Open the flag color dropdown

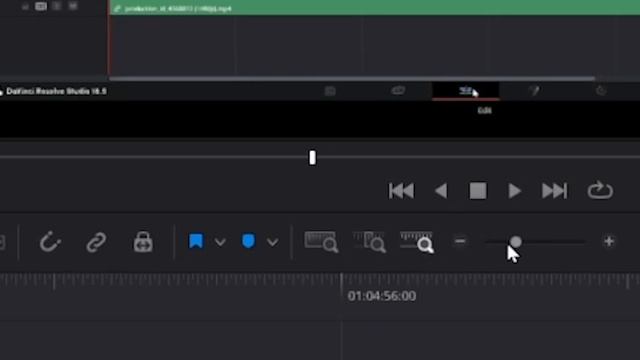220,242
